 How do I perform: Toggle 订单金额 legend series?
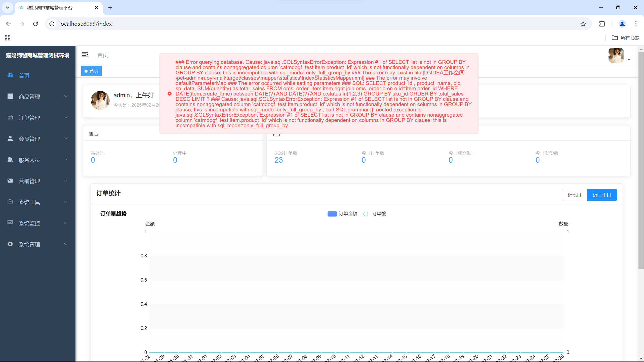click(342, 214)
